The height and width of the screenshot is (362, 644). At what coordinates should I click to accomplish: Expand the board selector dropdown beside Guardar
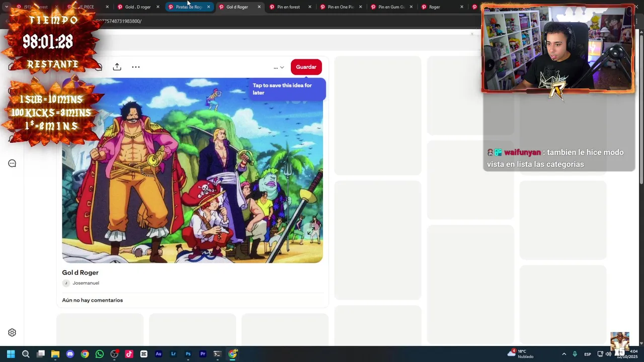pyautogui.click(x=279, y=67)
